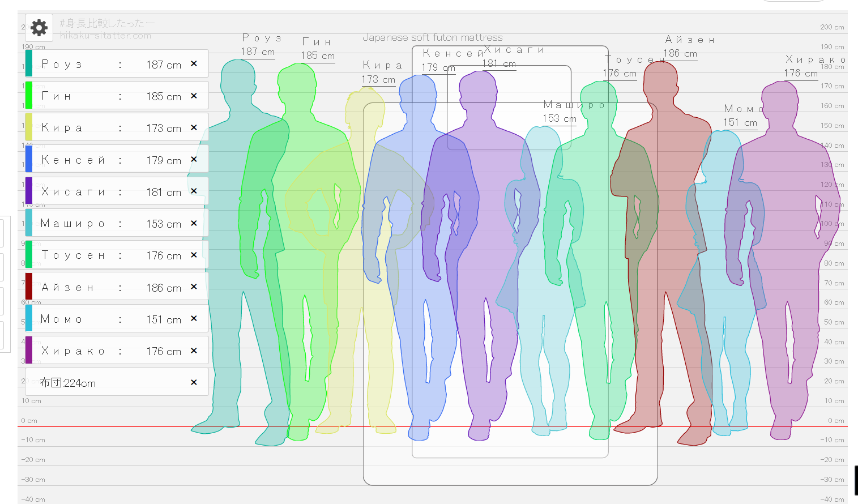Select the Гин name in list
858x504 pixels.
point(56,96)
